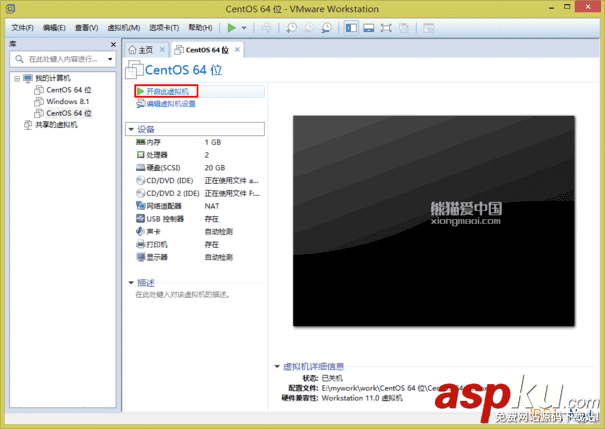Viewport: 605px width, 429px height.
Task: Select Windows 8.1 in the library tree
Action: pos(68,101)
